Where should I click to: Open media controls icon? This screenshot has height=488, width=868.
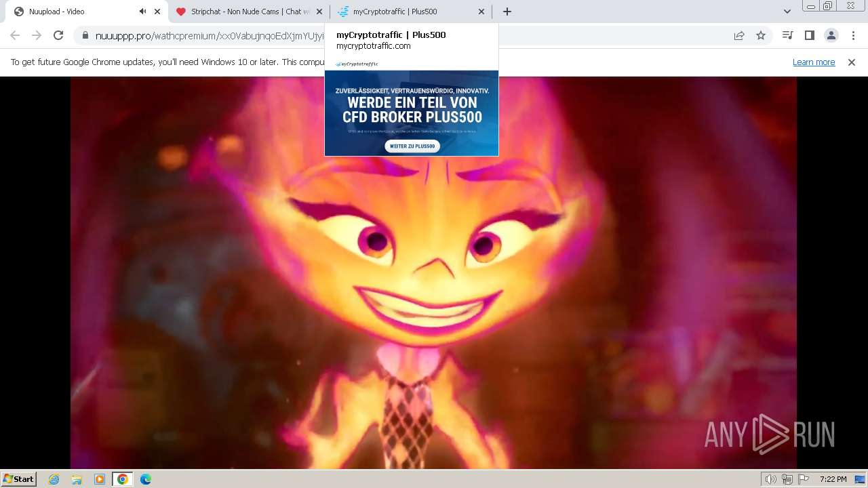point(787,35)
